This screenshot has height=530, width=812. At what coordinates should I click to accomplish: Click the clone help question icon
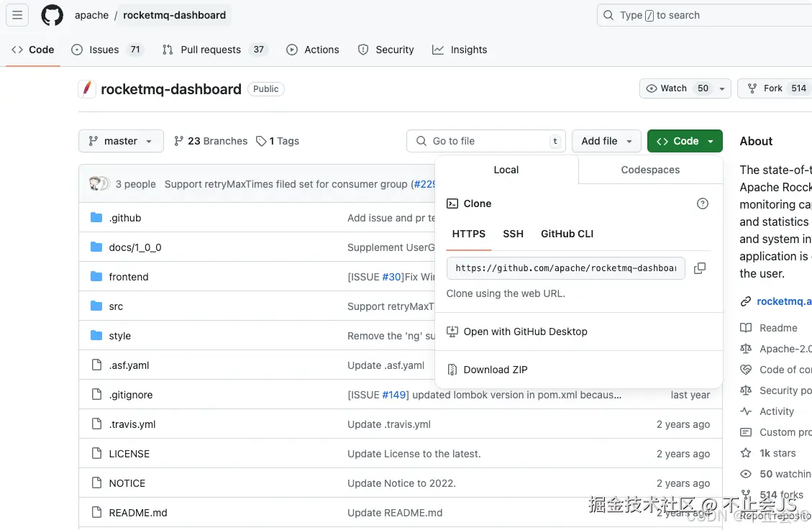click(x=703, y=204)
